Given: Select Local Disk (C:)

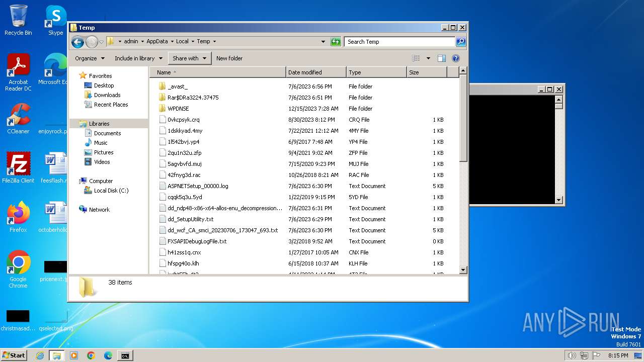Looking at the screenshot, I should point(111,191).
